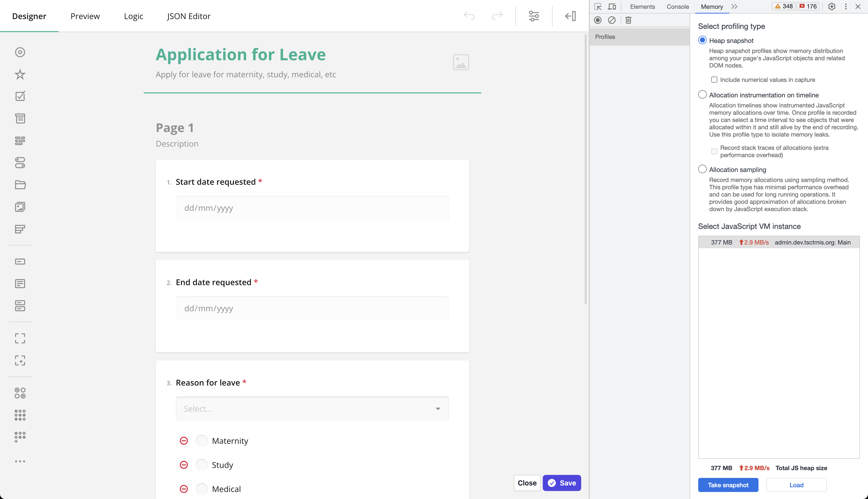The width and height of the screenshot is (868, 499).
Task: Select the boolean switch question icon
Action: [20, 163]
